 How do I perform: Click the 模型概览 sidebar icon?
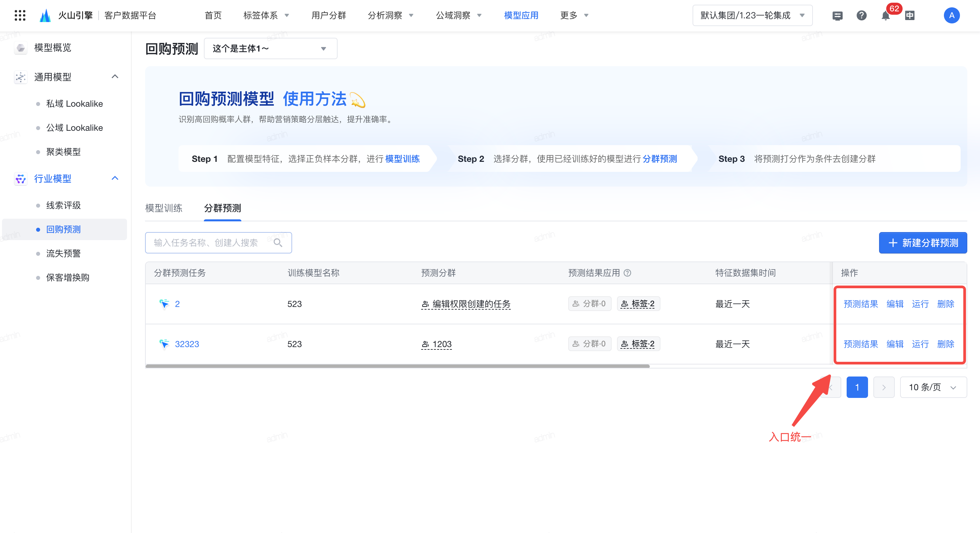point(20,47)
